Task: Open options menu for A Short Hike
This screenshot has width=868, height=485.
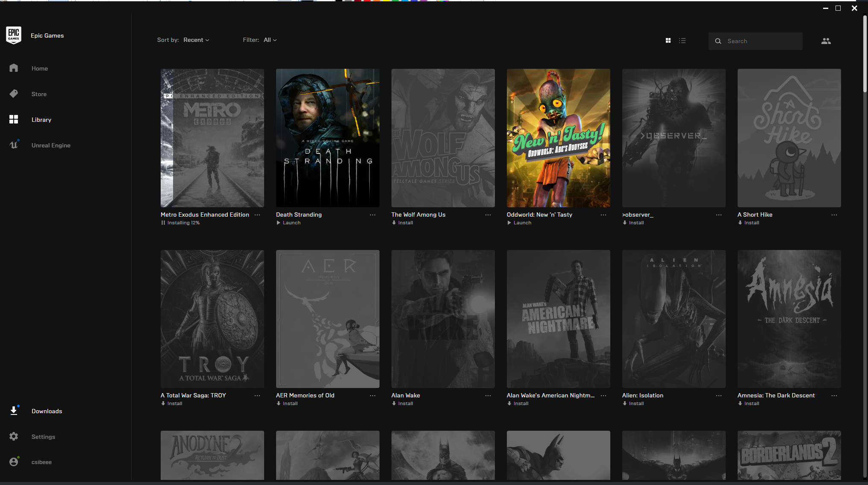Action: pyautogui.click(x=834, y=215)
